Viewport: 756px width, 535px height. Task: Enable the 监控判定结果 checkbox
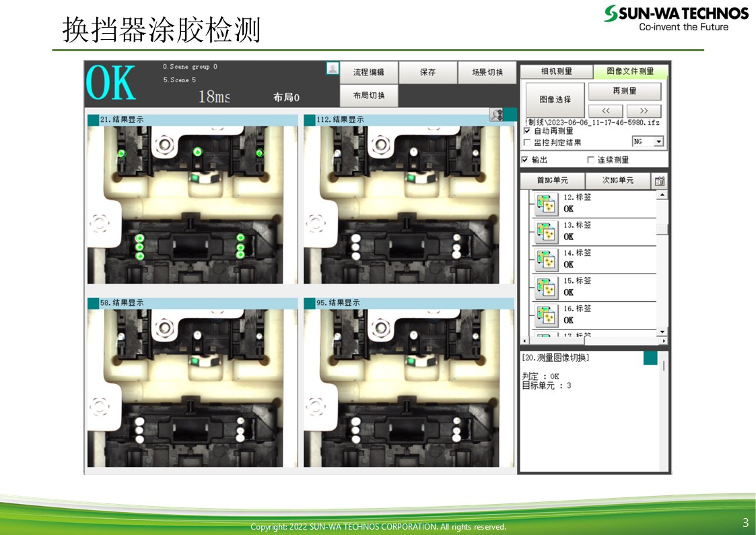pos(527,143)
